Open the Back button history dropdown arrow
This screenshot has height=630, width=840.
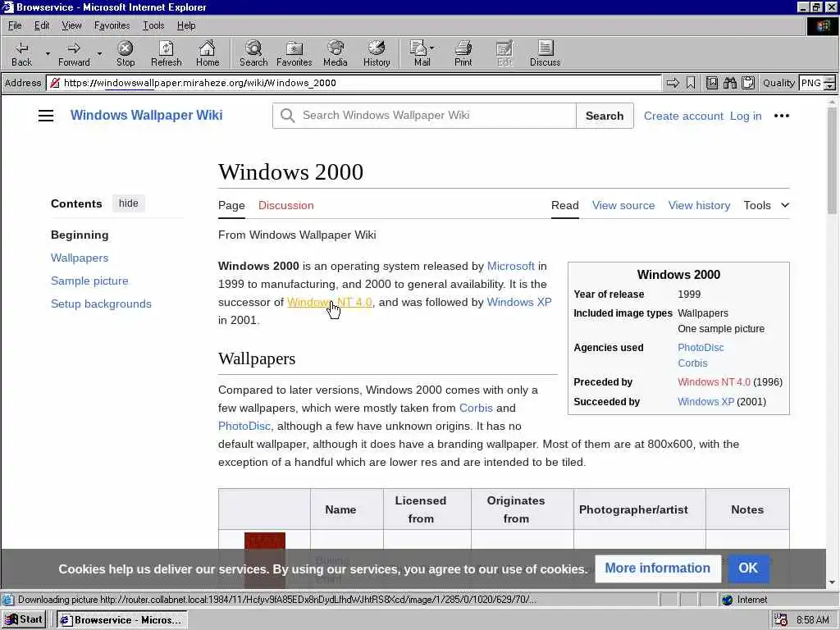coord(48,53)
